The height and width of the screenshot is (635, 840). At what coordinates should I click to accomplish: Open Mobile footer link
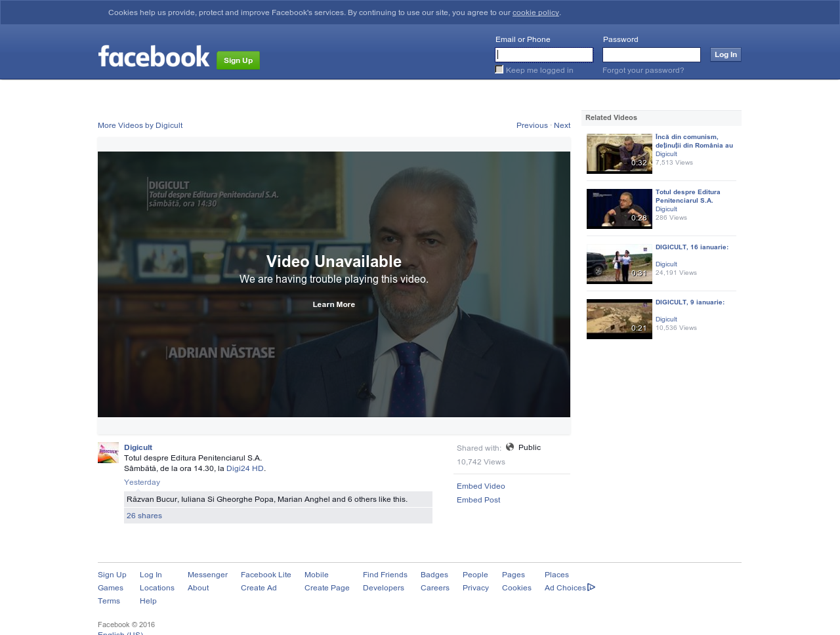pos(316,575)
